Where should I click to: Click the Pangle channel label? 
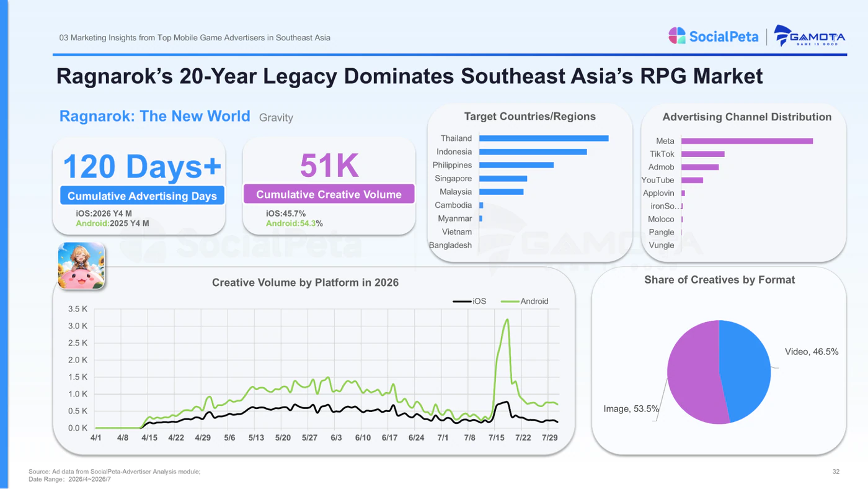pos(662,232)
